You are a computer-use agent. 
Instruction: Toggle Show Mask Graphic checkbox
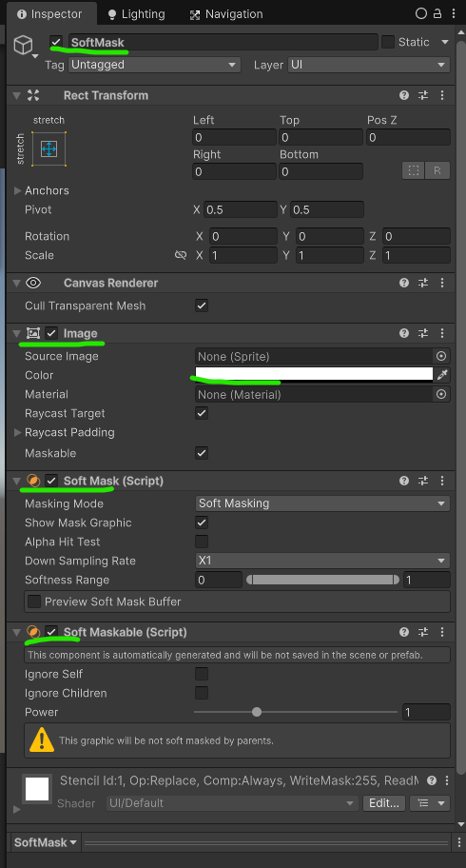202,523
